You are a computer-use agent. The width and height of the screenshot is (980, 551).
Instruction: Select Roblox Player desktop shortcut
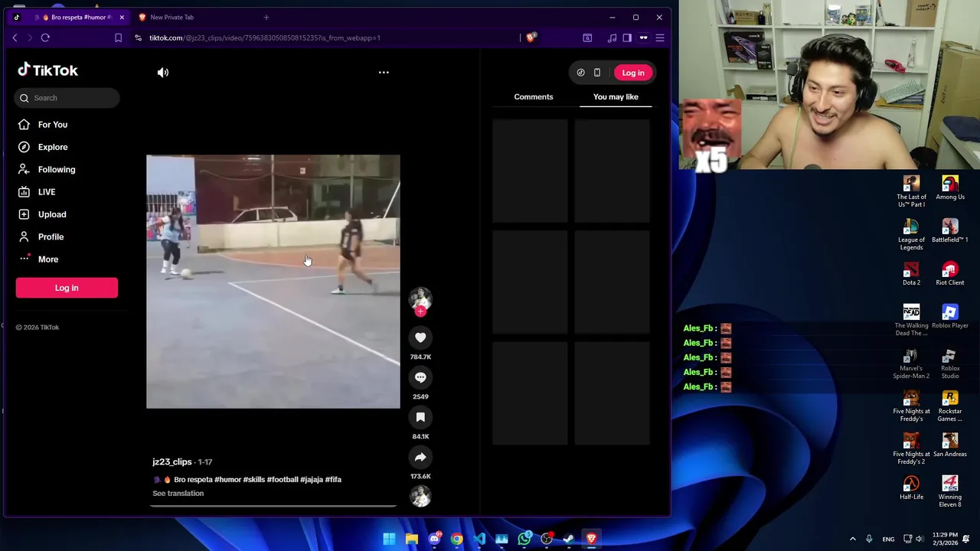[x=950, y=317]
